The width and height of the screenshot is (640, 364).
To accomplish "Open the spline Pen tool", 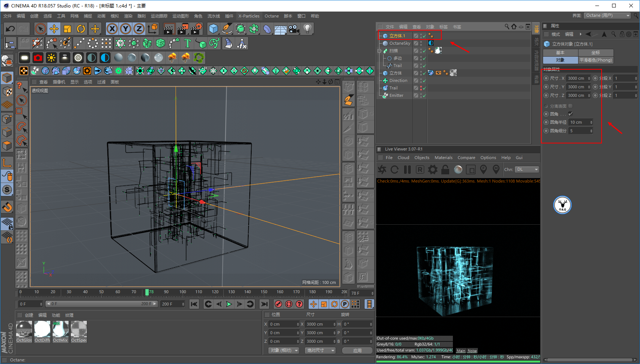I will click(227, 29).
